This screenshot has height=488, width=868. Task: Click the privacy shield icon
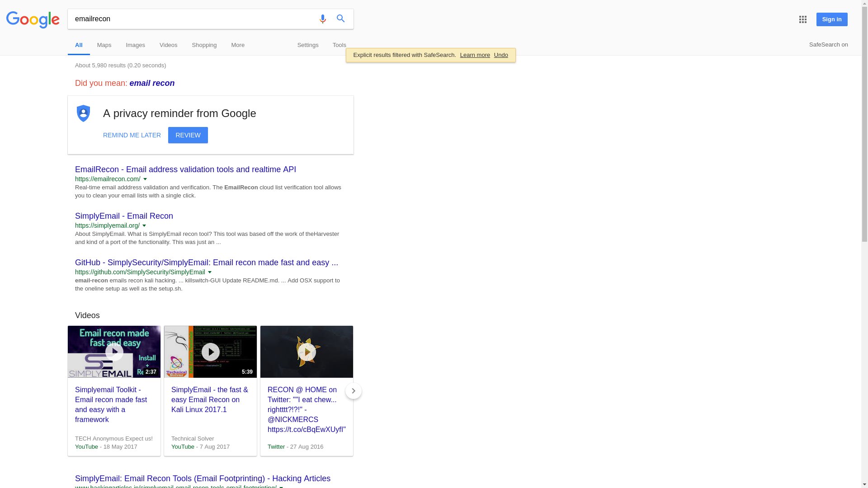pyautogui.click(x=83, y=113)
